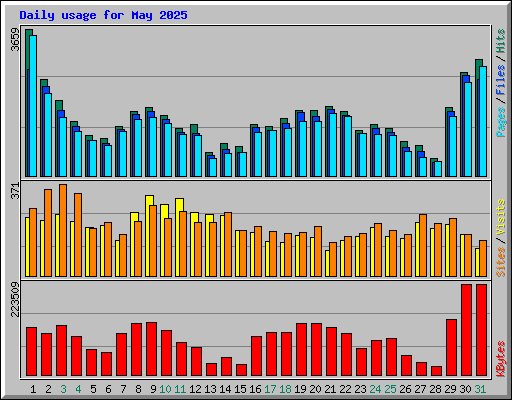Click day 9 on the x-axis
The width and height of the screenshot is (512, 400).
153,389
